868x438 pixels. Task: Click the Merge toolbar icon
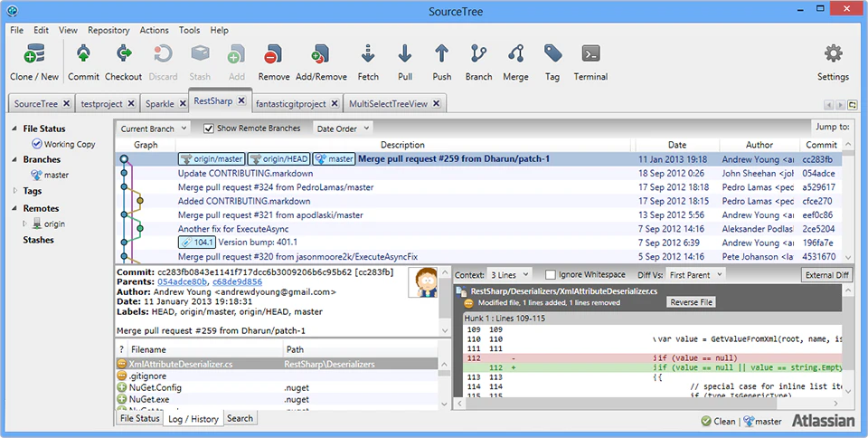click(515, 55)
